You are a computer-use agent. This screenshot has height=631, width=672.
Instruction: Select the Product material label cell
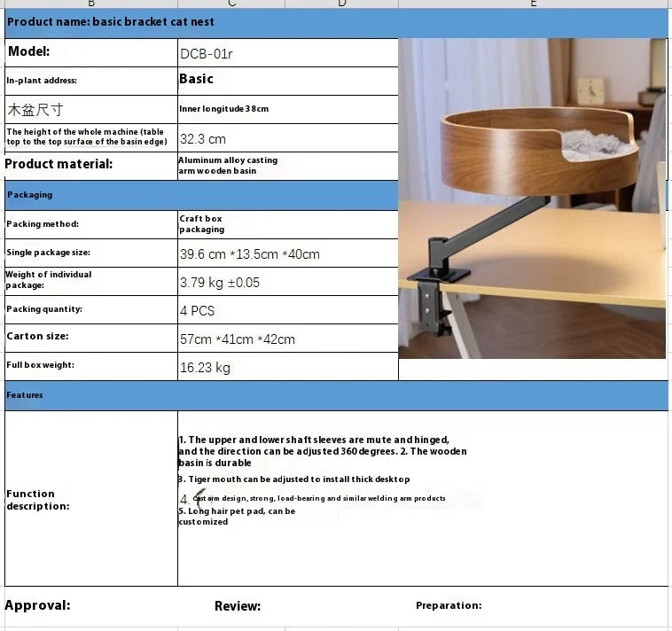point(90,164)
